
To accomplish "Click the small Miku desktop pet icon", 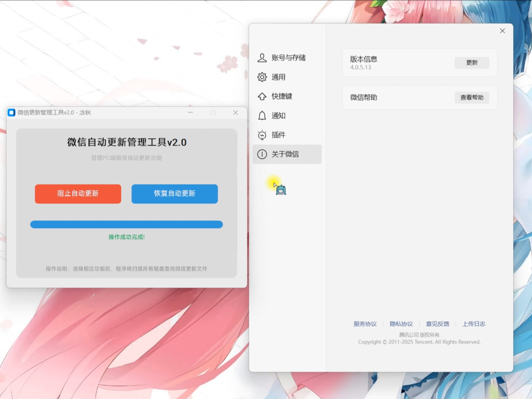I will click(x=281, y=190).
